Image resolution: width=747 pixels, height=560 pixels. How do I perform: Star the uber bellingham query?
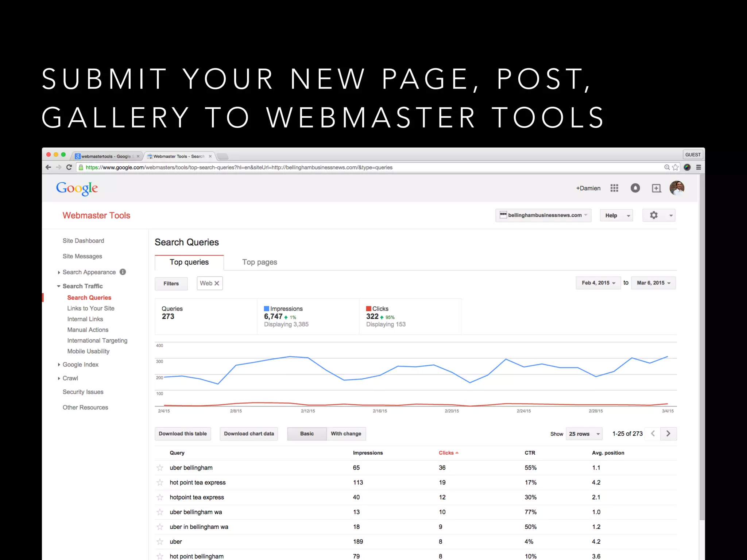click(x=160, y=468)
